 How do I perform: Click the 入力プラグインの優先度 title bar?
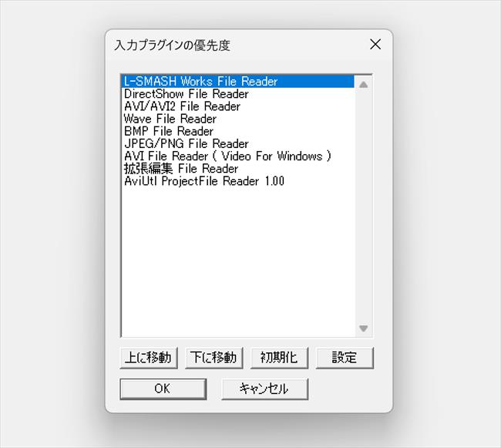pos(231,45)
